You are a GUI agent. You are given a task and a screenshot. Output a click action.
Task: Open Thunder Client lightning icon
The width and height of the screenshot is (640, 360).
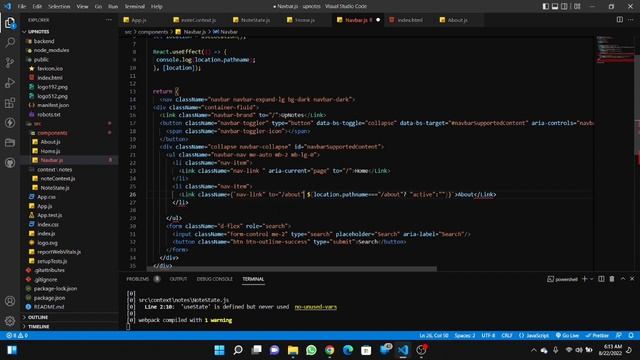pyautogui.click(x=10, y=122)
